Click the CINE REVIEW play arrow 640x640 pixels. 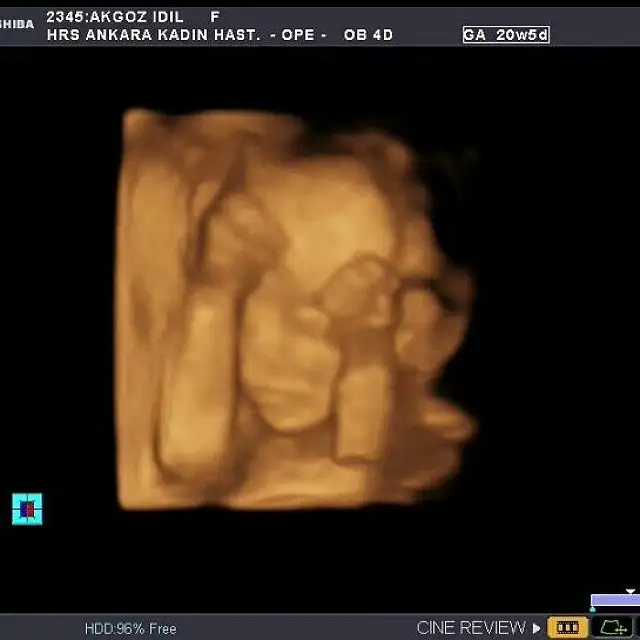click(x=536, y=628)
